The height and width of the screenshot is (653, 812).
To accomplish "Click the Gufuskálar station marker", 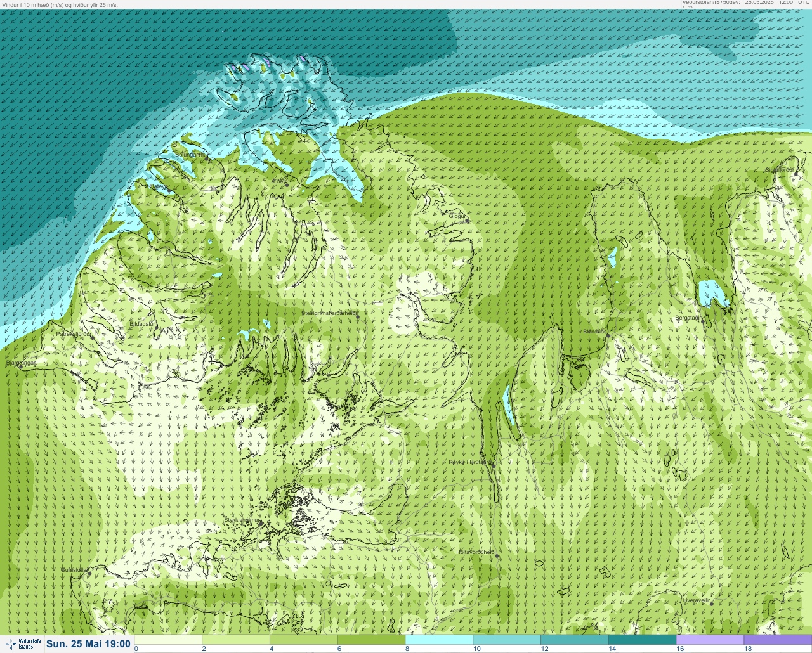I will tap(90, 574).
